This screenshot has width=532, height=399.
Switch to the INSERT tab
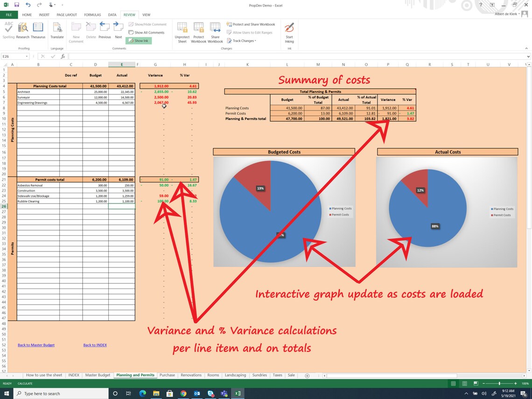44,15
